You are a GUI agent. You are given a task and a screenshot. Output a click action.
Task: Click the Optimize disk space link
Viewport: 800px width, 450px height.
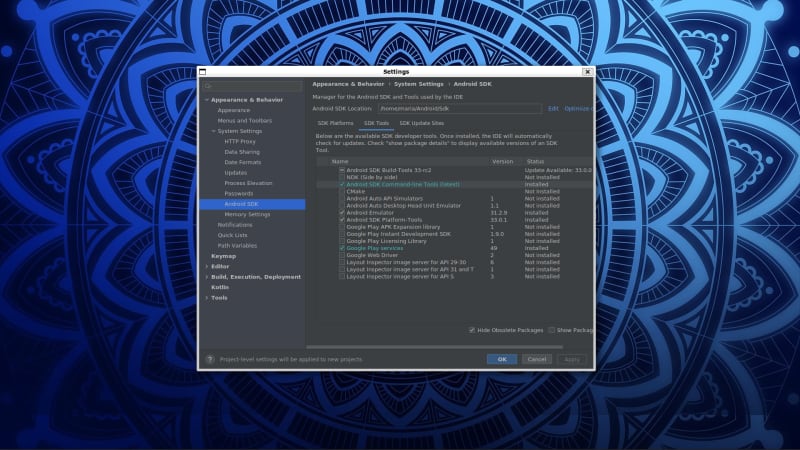(x=579, y=109)
